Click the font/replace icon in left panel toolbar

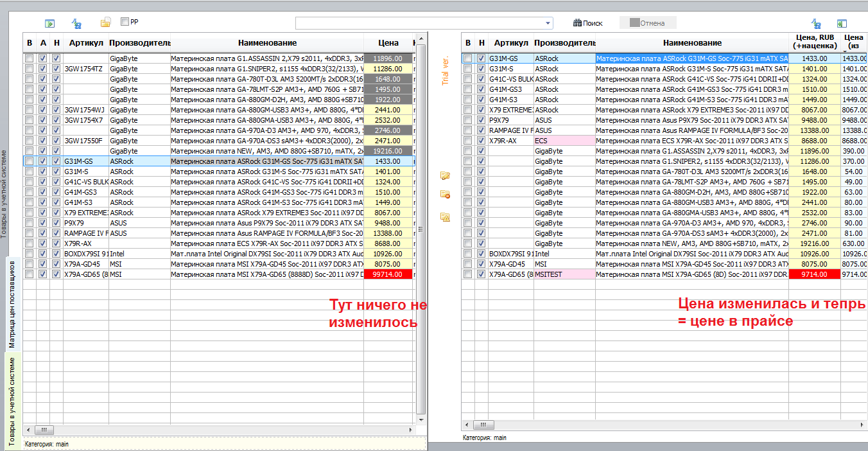77,24
